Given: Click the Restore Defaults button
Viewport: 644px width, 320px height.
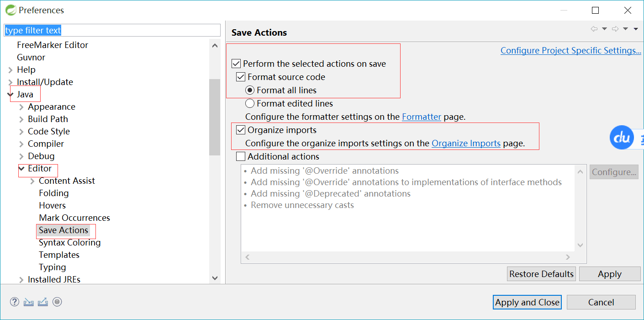Looking at the screenshot, I should pyautogui.click(x=542, y=274).
